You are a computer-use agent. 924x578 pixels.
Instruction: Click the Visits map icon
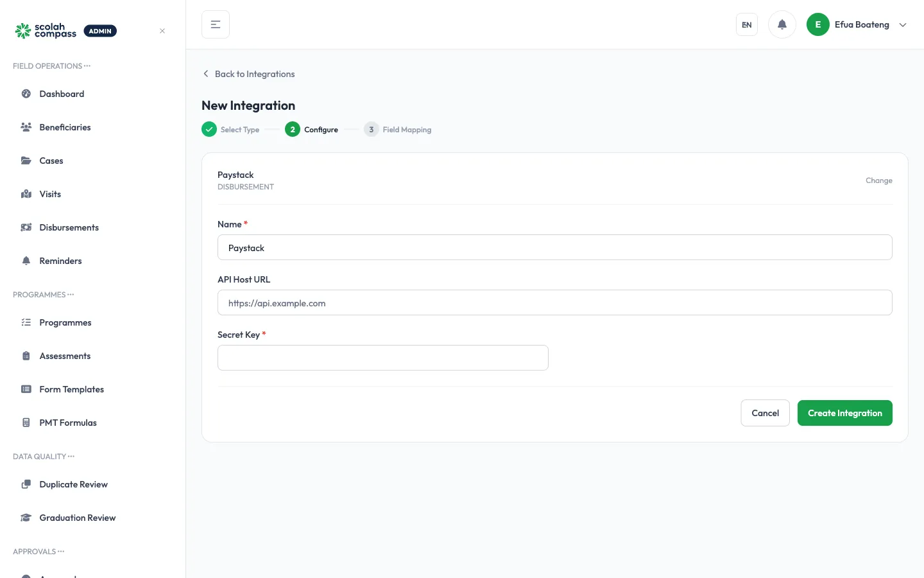[26, 194]
